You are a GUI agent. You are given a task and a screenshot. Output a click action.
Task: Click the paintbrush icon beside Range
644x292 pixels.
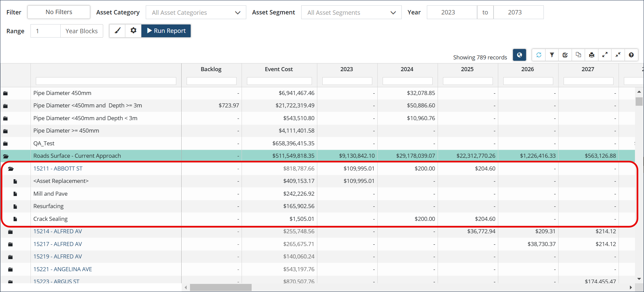(117, 31)
